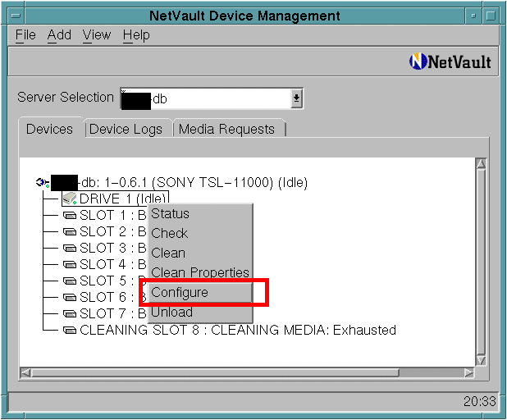Select the SLOT 7 tree row
This screenshot has height=420, width=507.
point(105,314)
